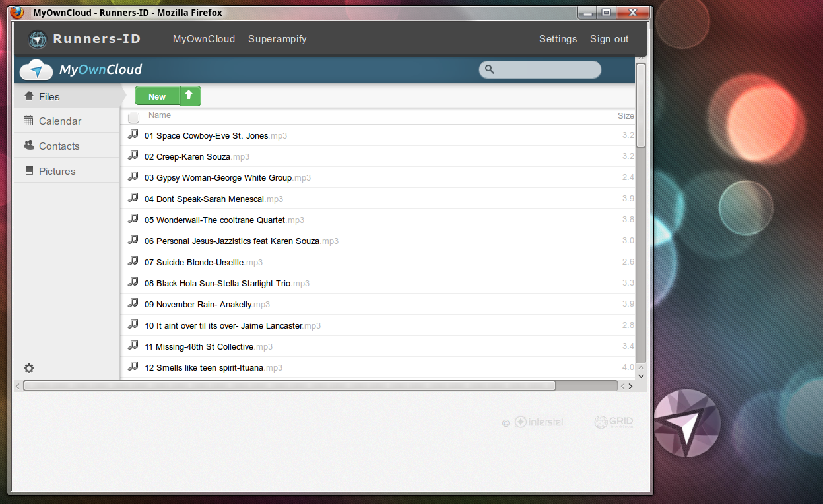Click the scroll down arrow of the vertical scrollbar
Screen dimensions: 823x504
click(x=641, y=377)
